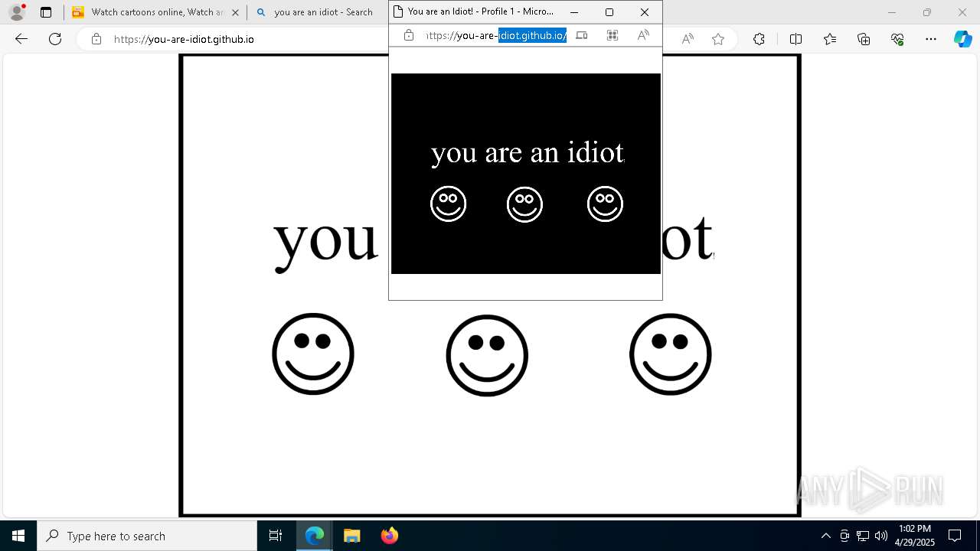View site information lock icon in main window
This screenshot has height=551, width=980.
pos(96,39)
